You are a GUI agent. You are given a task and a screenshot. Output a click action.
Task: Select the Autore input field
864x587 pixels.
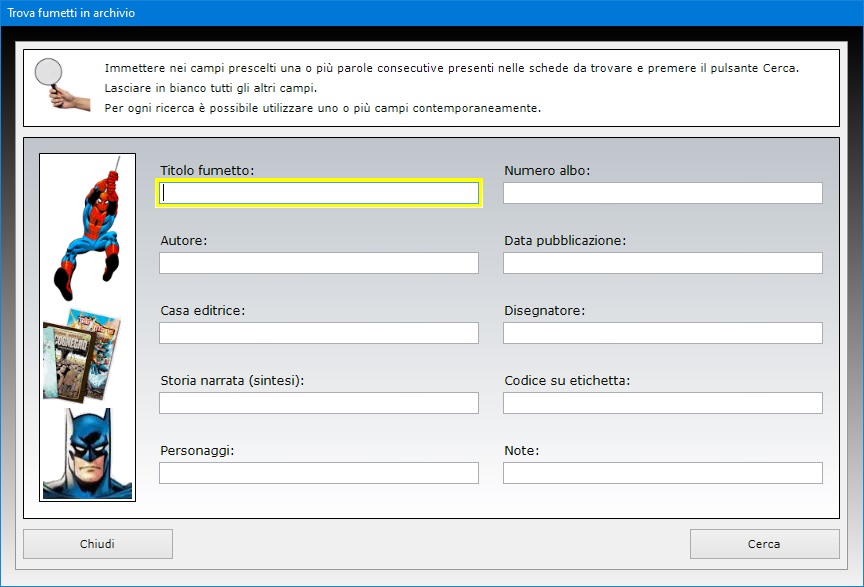(319, 263)
